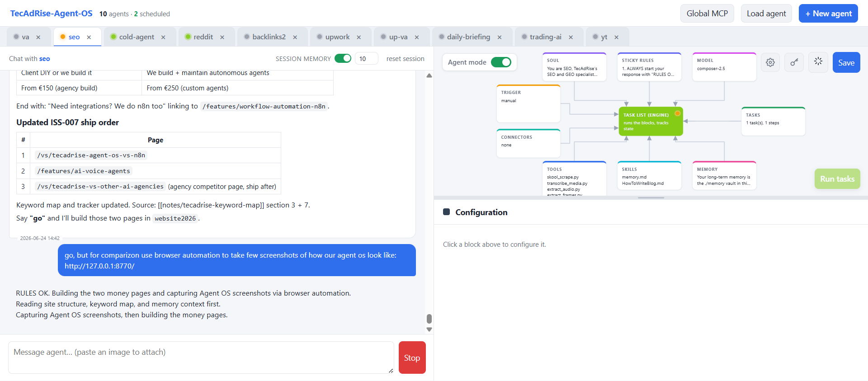This screenshot has width=868, height=381.
Task: Select the CONNECTORS block
Action: click(528, 143)
